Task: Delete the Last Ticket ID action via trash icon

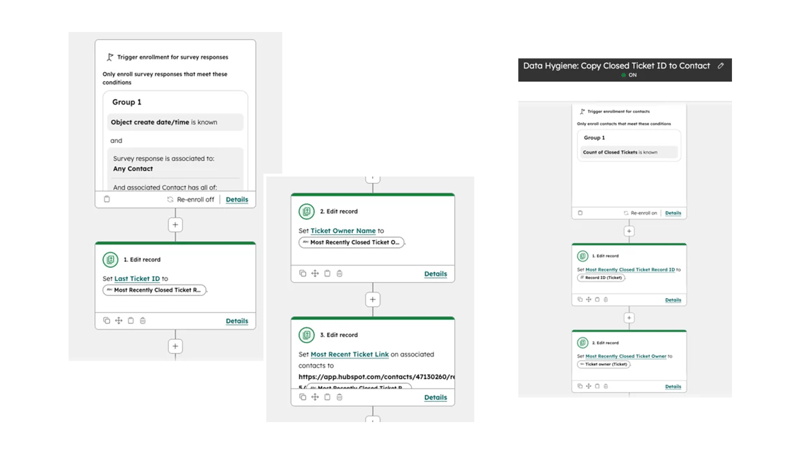Action: coord(143,320)
